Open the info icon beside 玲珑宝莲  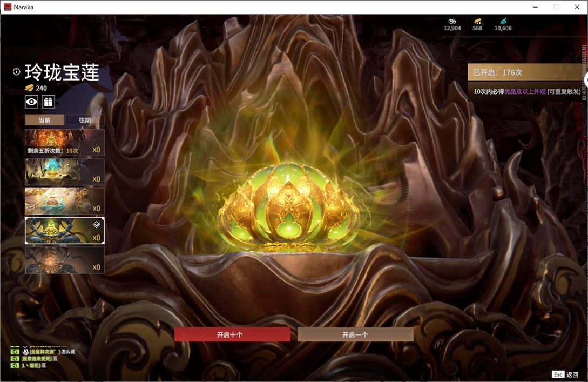[16, 72]
